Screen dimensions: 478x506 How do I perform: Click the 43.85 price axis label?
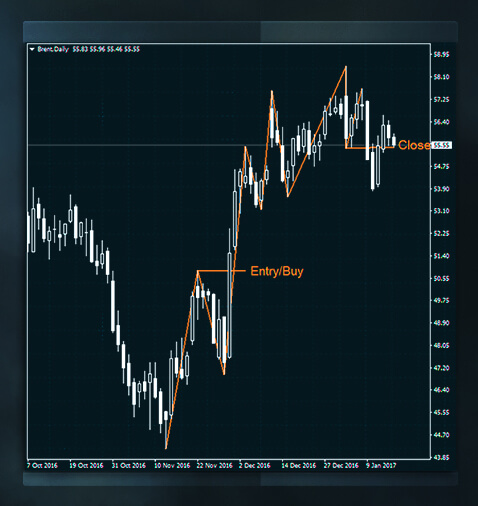[441, 457]
